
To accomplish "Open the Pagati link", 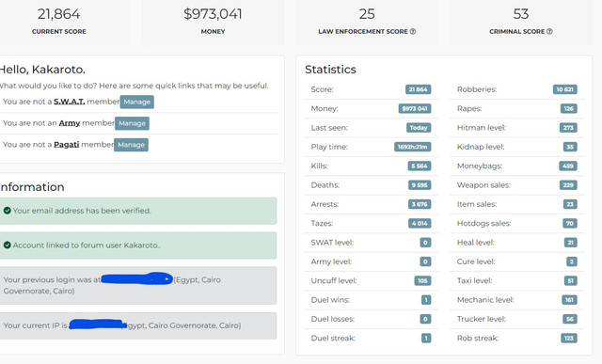I will 67,144.
